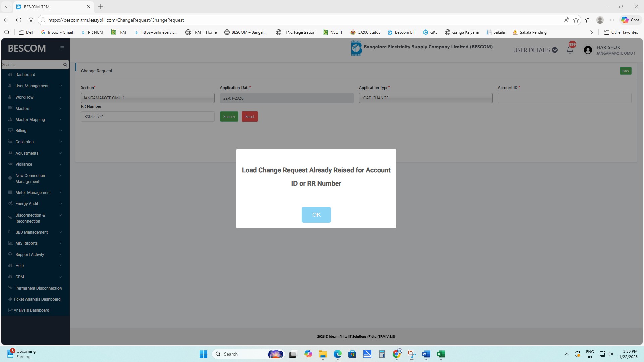Click the HARISH.JK user avatar icon
644x362 pixels.
(588, 50)
